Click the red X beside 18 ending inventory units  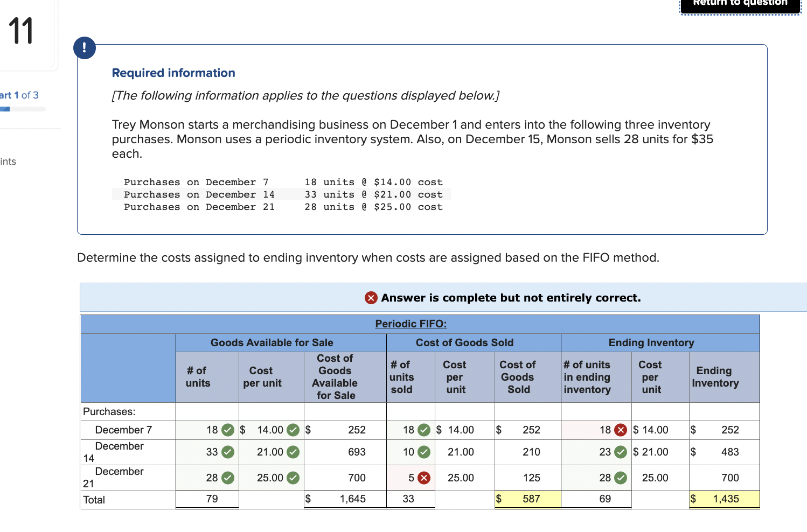(621, 430)
